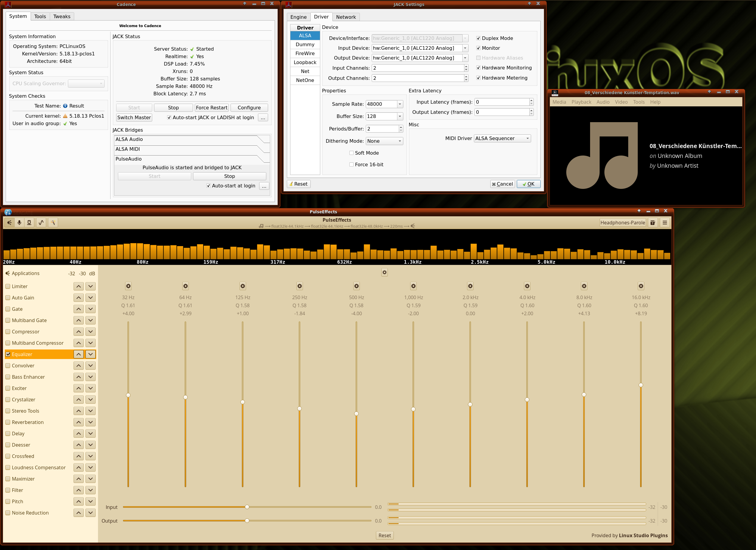Click the 500 Hz band gain slider handle

356,414
